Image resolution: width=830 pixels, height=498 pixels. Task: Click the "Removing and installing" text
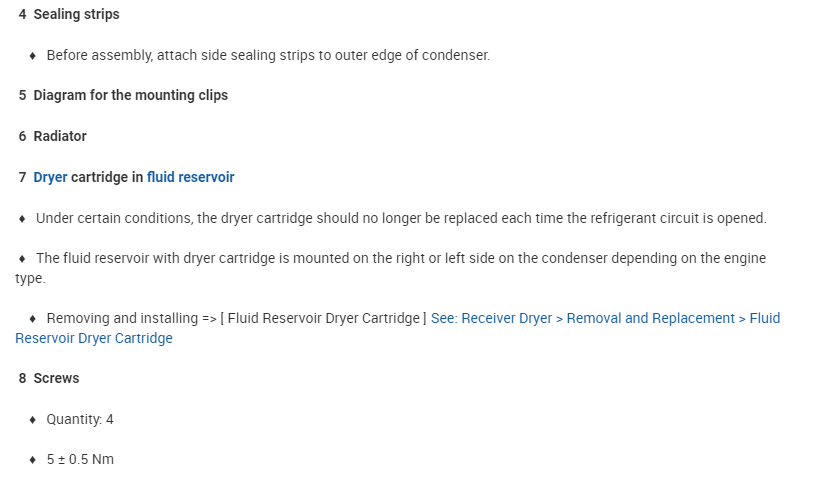pos(123,318)
